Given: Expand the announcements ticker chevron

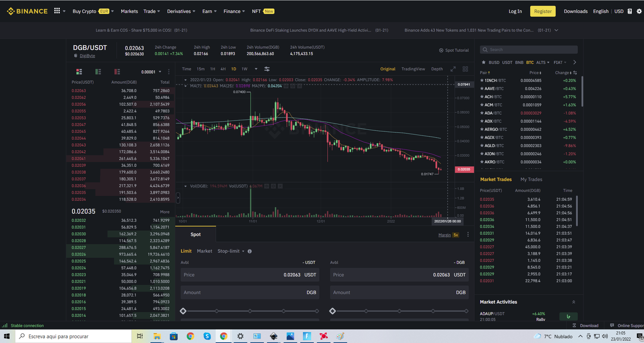Looking at the screenshot, I should (x=556, y=30).
